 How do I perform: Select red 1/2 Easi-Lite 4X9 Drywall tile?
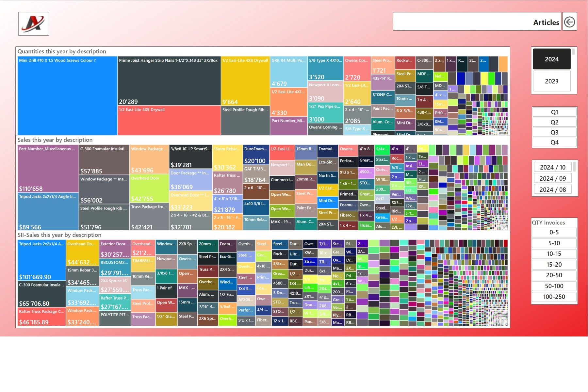pos(169,120)
